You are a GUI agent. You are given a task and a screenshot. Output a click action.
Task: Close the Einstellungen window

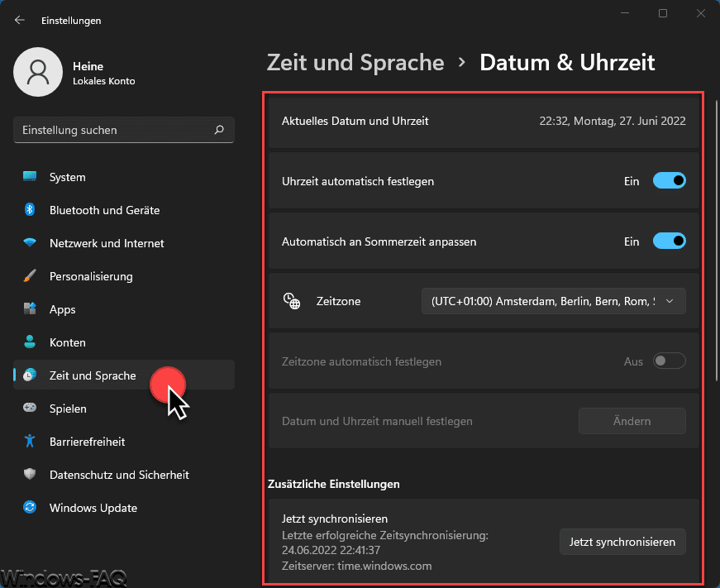pyautogui.click(x=701, y=13)
